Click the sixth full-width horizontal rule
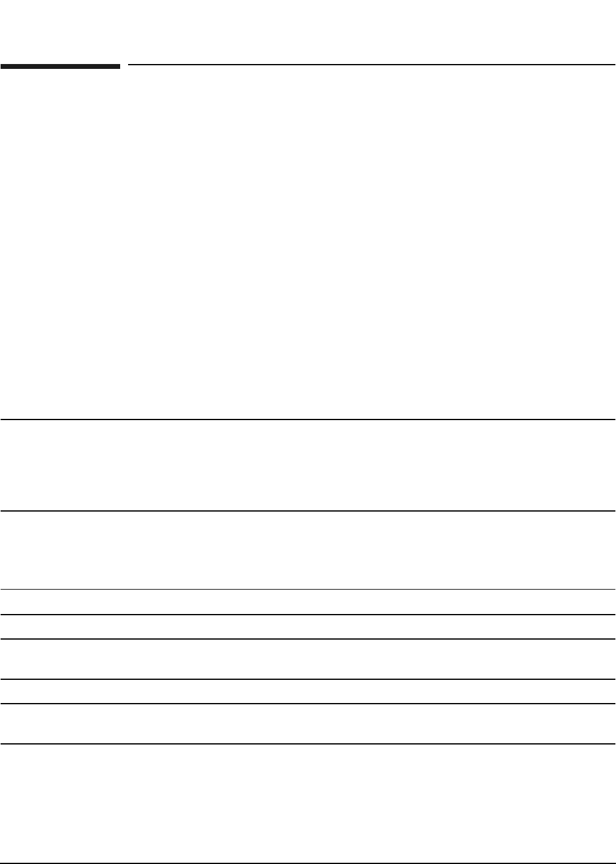 307,679
